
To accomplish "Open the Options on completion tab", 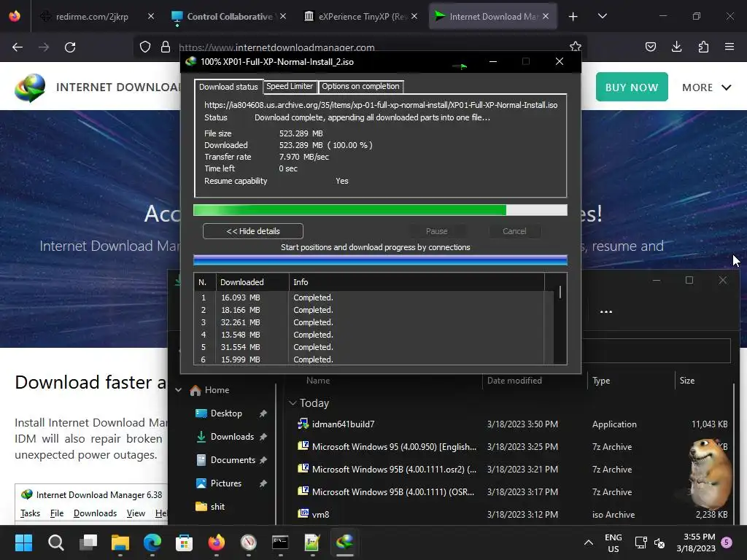I will point(360,86).
